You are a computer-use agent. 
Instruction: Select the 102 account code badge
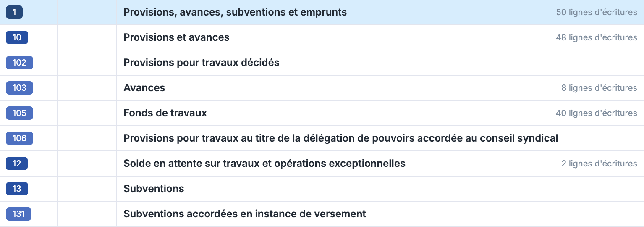19,63
